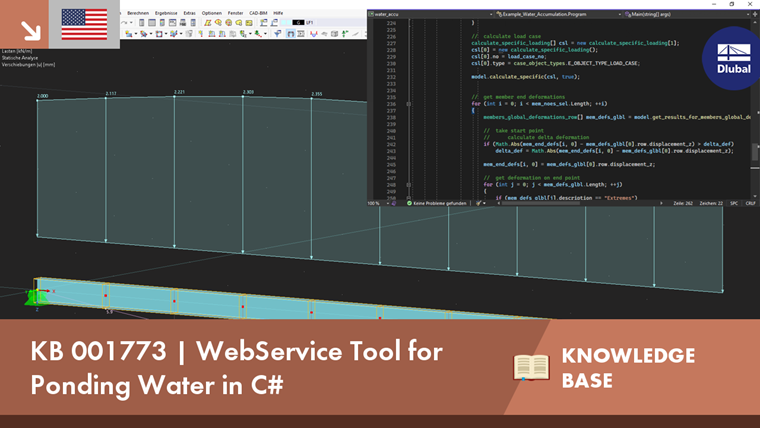Maximize the window using title bar button
This screenshot has width=760, height=428.
732,4
